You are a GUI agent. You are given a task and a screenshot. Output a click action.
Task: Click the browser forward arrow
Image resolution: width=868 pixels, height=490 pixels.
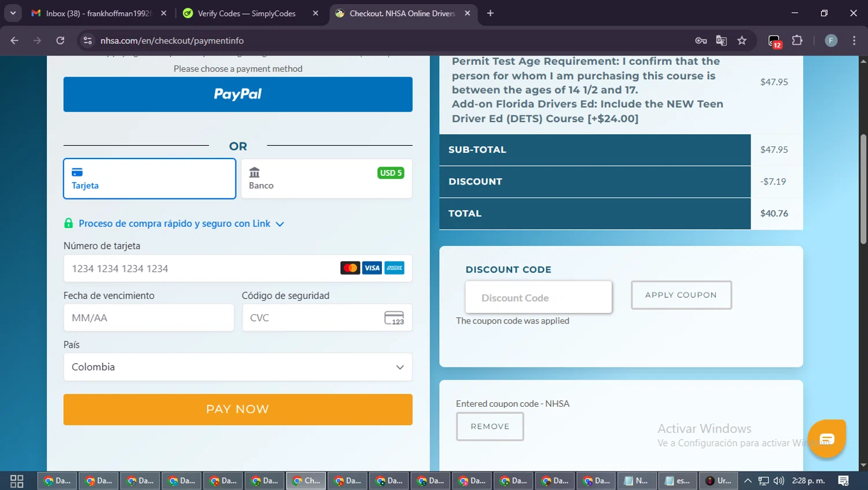click(37, 40)
